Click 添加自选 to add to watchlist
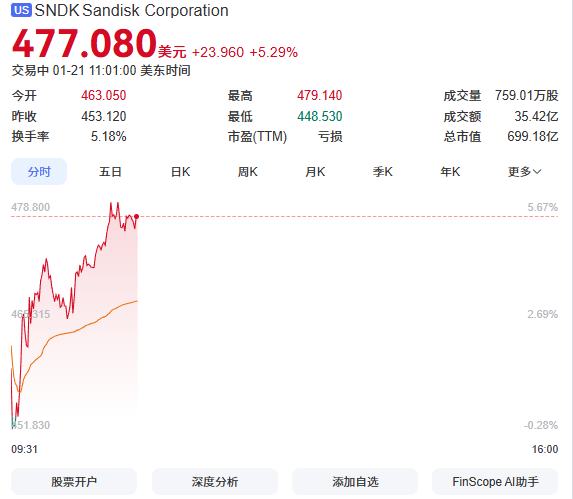573x499 pixels. click(x=355, y=481)
